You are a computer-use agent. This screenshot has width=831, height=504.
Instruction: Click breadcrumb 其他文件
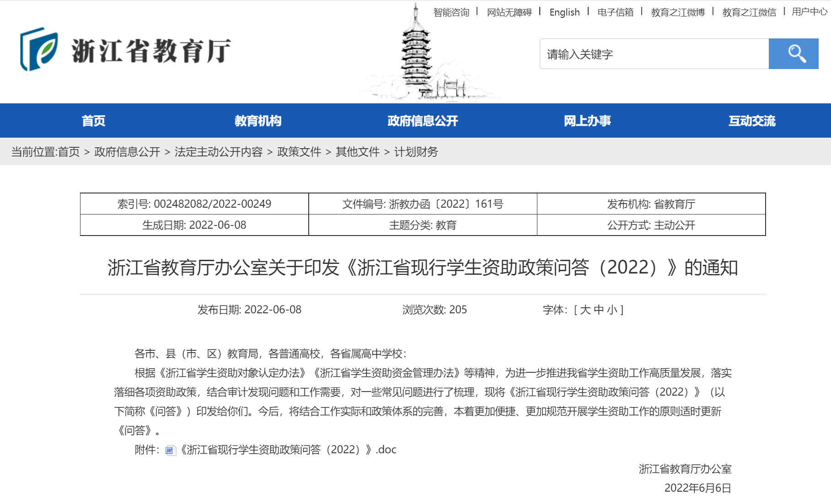coord(358,152)
